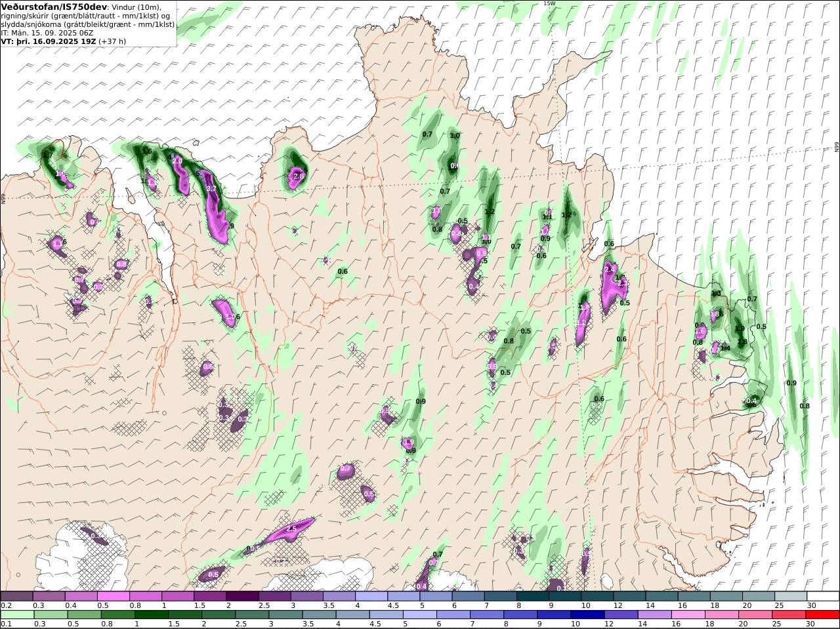Click the upper legend swatch starting at 3.5
The image size is (840, 629).
pyautogui.click(x=339, y=596)
